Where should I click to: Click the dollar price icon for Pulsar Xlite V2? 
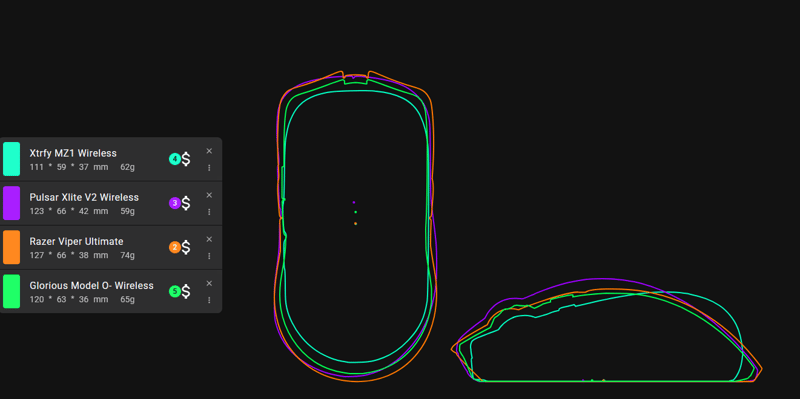186,203
